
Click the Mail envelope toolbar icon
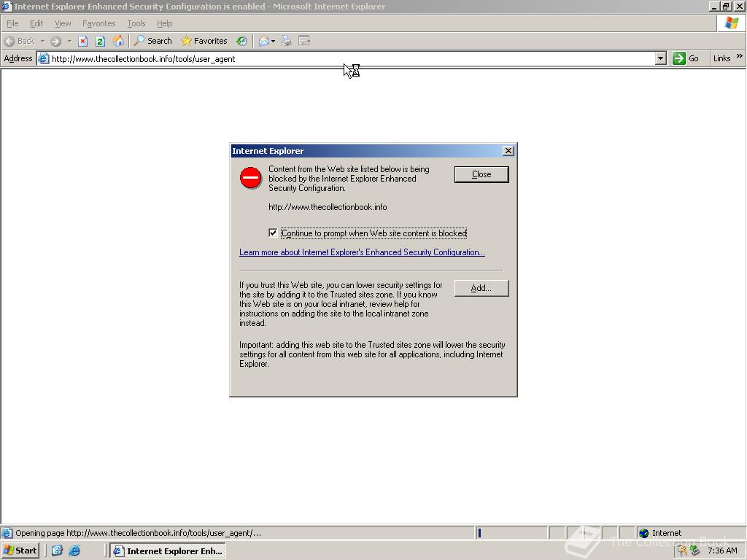click(x=264, y=41)
